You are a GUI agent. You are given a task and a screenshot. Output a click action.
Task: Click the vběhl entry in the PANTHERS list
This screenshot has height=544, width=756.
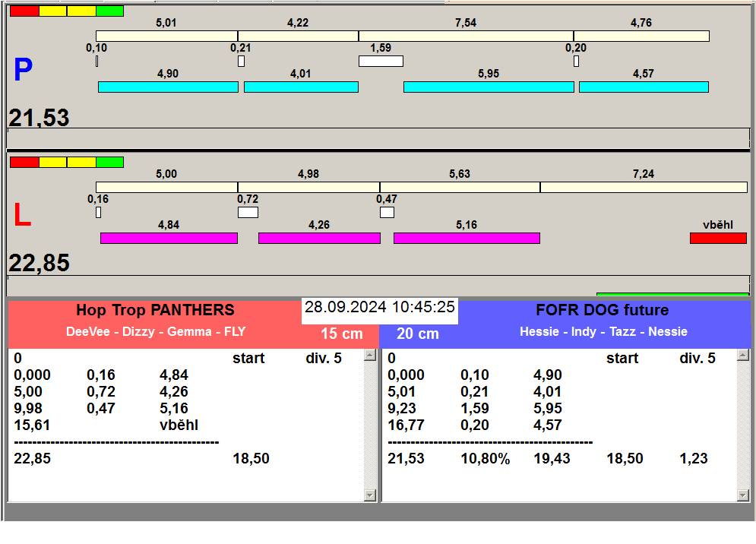click(x=179, y=425)
